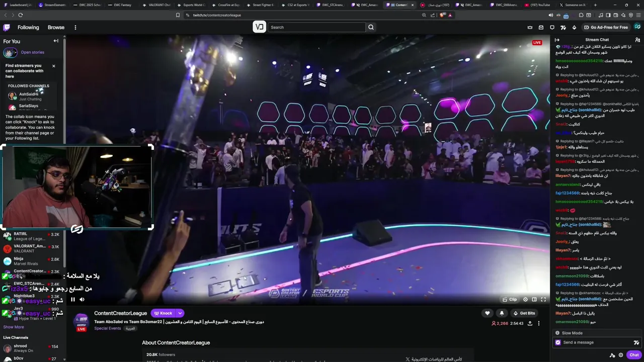
Task: Pause the stream video
Action: (72, 300)
